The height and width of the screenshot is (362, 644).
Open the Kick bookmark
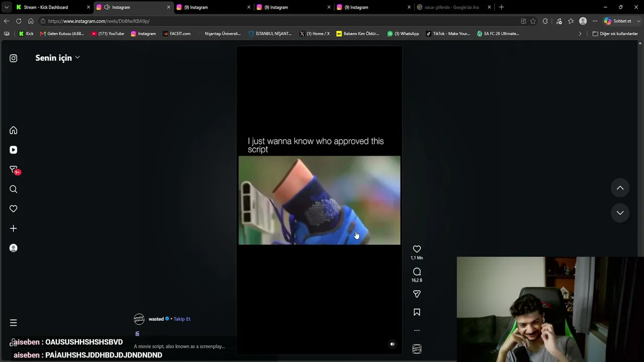26,34
